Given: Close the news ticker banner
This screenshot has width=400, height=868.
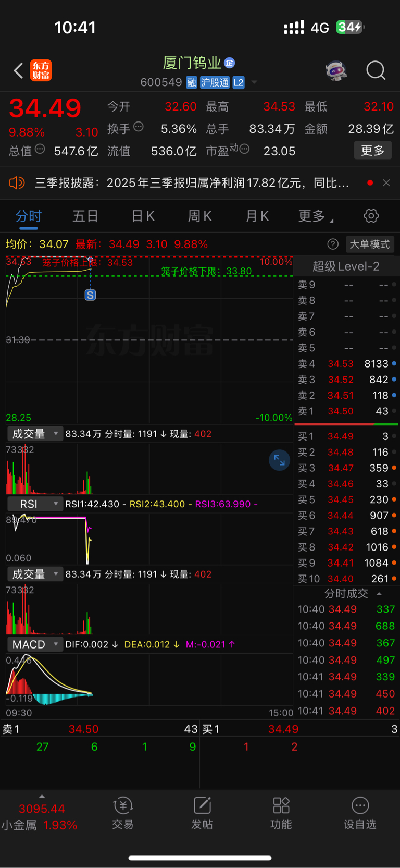Looking at the screenshot, I should click(386, 183).
